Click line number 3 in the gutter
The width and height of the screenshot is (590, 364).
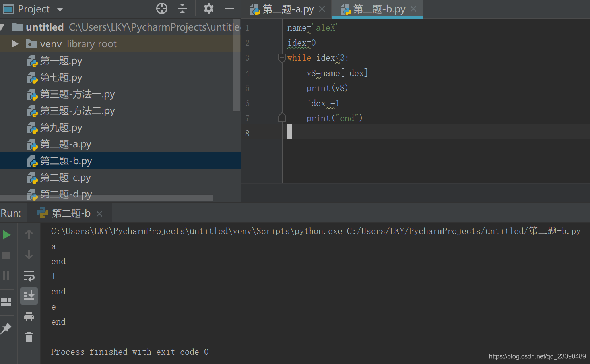tap(247, 58)
